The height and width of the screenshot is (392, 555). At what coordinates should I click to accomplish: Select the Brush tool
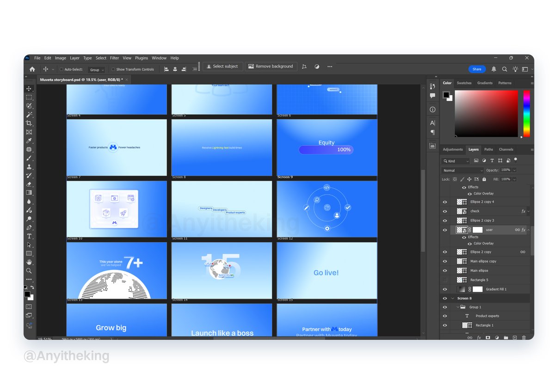29,158
